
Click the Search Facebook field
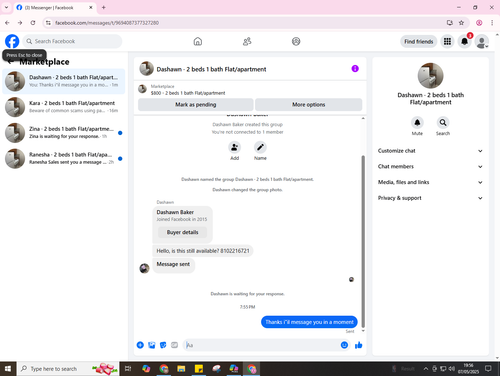pos(72,41)
